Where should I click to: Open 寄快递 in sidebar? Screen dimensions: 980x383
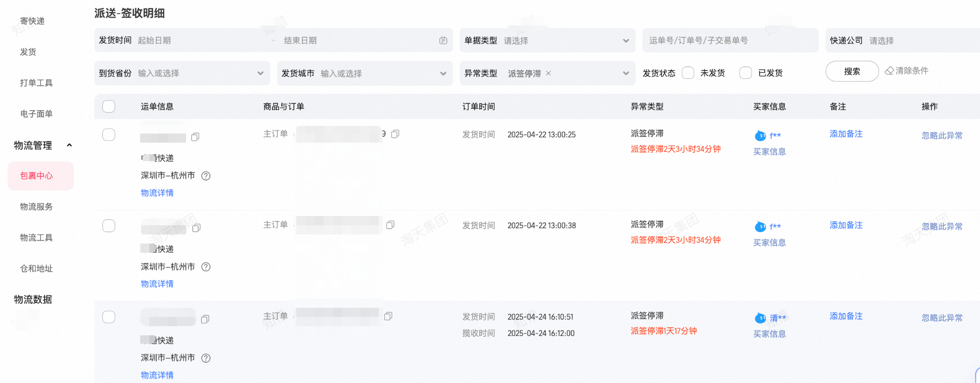coord(32,21)
